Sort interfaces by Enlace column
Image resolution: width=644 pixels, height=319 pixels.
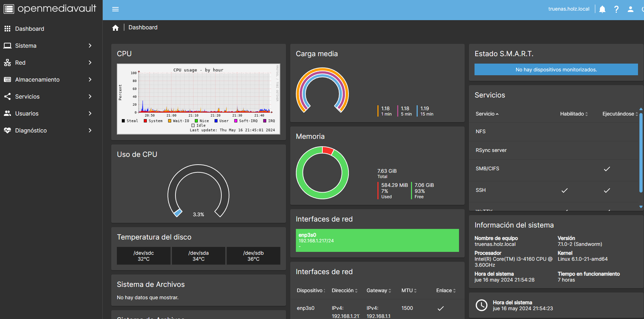pos(446,290)
